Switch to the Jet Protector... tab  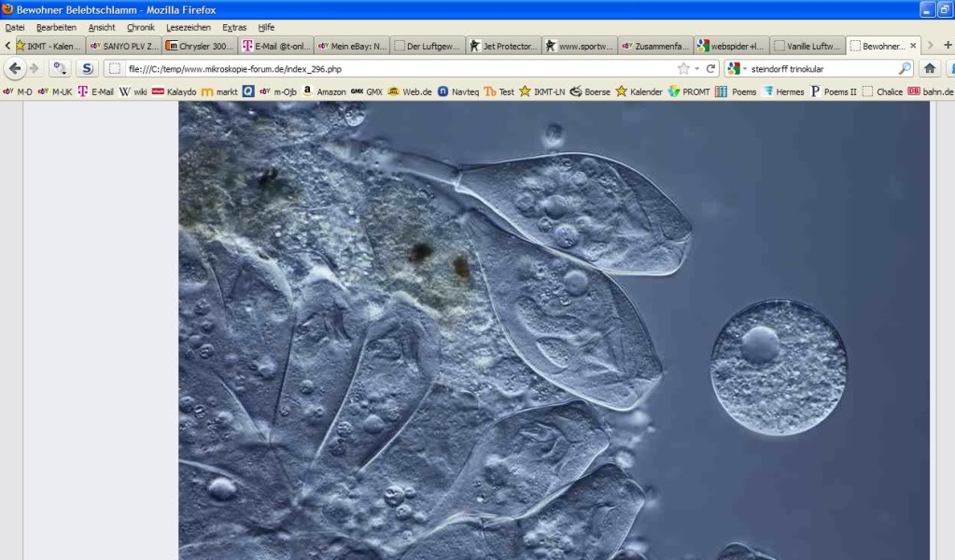tap(504, 46)
